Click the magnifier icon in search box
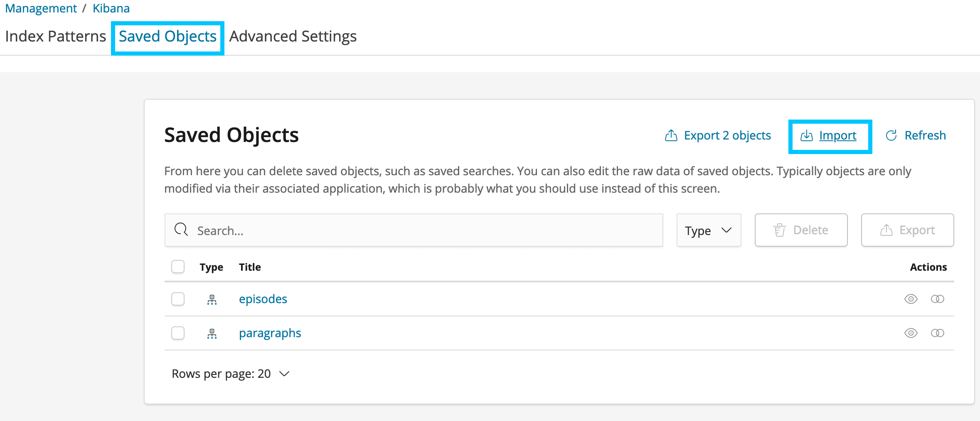The width and height of the screenshot is (980, 421). 181,230
